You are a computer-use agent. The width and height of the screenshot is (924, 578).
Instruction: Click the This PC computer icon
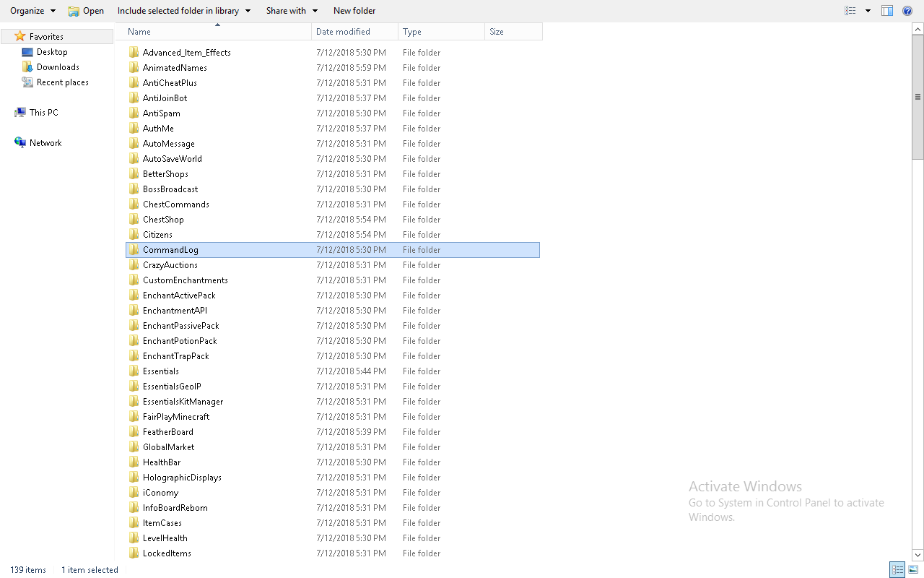(20, 113)
